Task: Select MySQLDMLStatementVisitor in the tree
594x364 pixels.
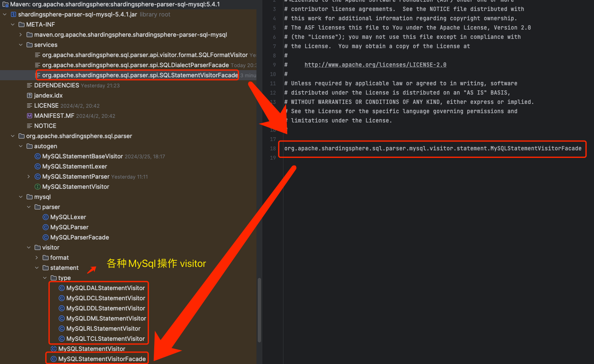Action: [106, 318]
